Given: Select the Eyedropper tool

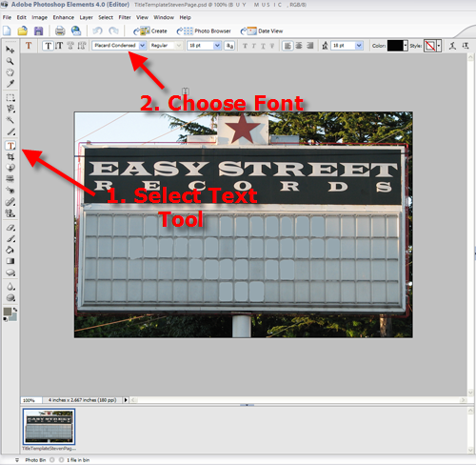Looking at the screenshot, I should click(x=10, y=84).
